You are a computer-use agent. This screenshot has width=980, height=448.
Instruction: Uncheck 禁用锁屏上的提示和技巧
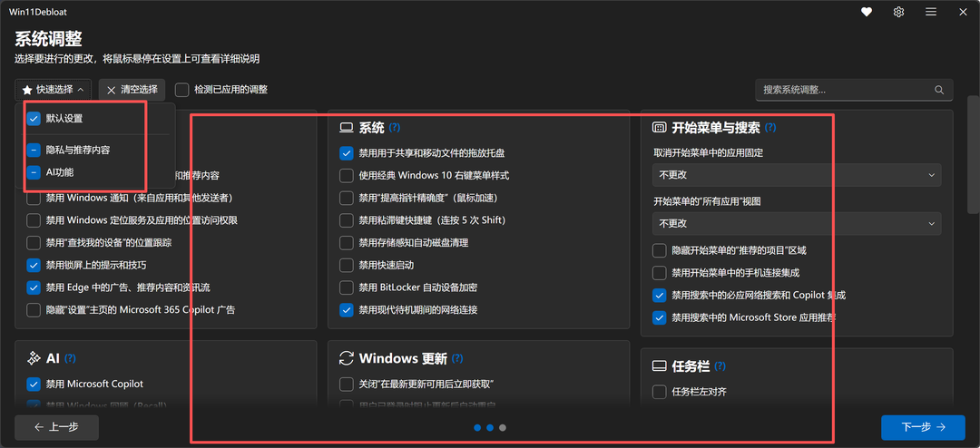[x=34, y=265]
